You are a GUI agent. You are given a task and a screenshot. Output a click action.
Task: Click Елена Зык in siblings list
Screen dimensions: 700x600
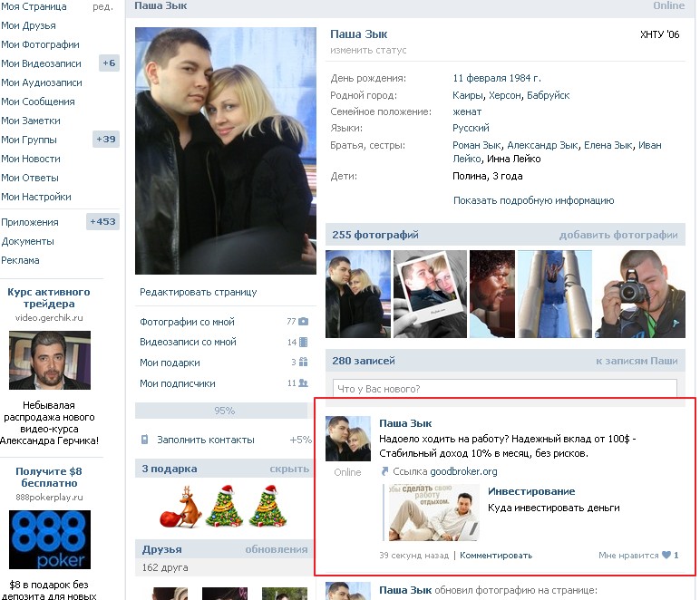608,145
